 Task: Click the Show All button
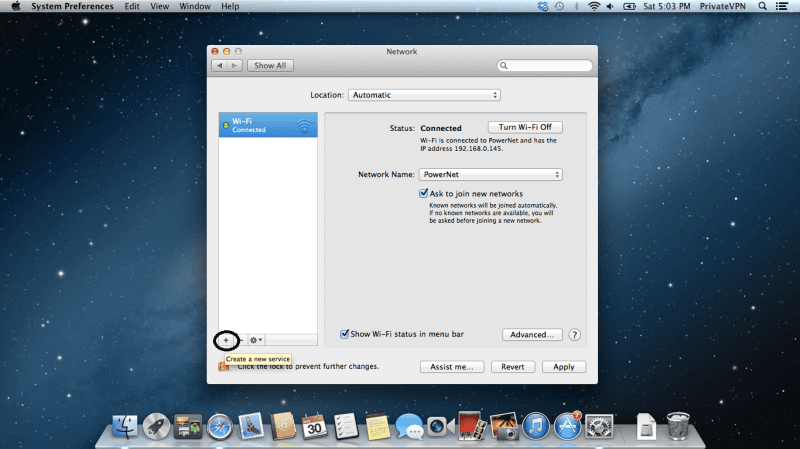270,65
